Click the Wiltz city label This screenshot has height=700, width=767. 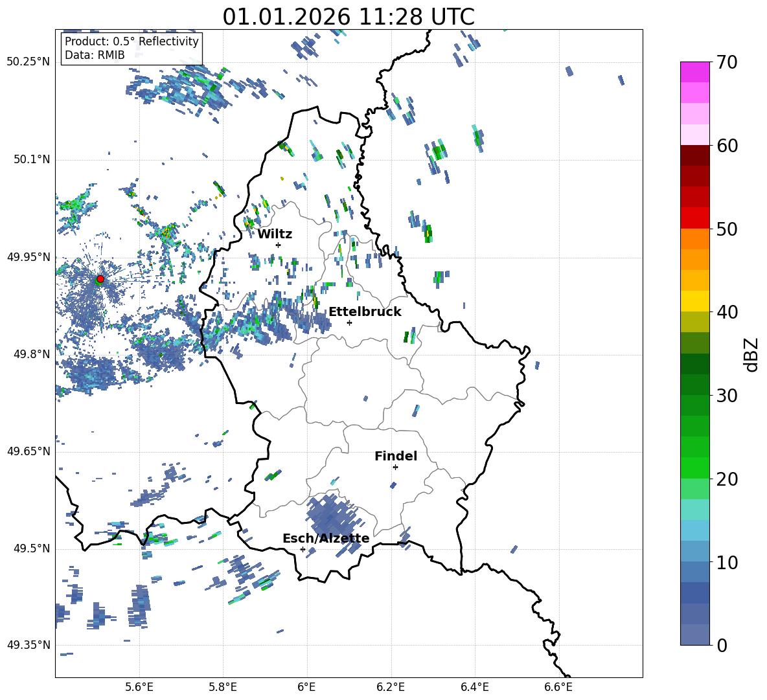pyautogui.click(x=275, y=234)
